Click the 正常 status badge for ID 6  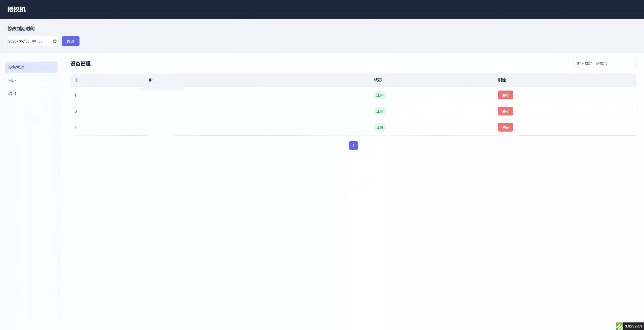380,111
